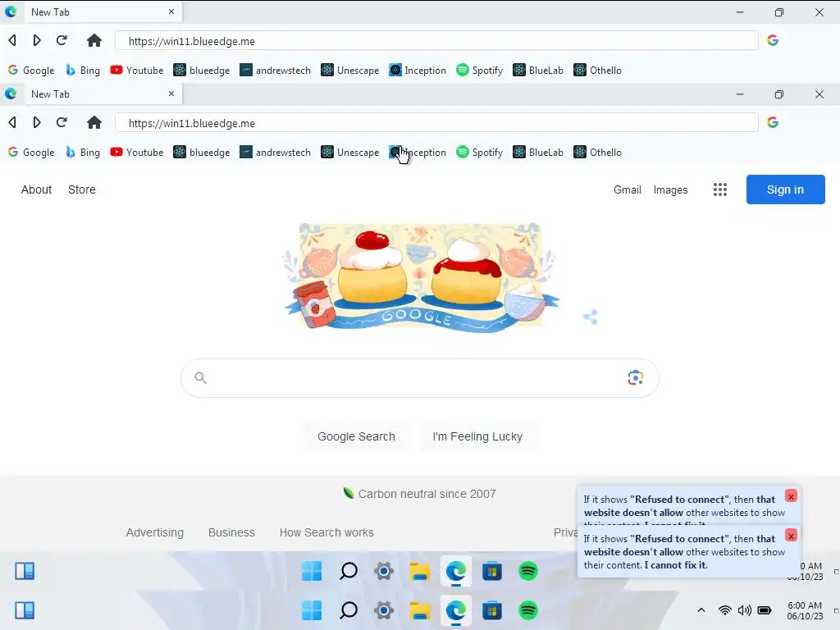This screenshot has width=840, height=630.
Task: Open the Othello bookmark in the inner bookmarks bar
Action: pos(597,152)
